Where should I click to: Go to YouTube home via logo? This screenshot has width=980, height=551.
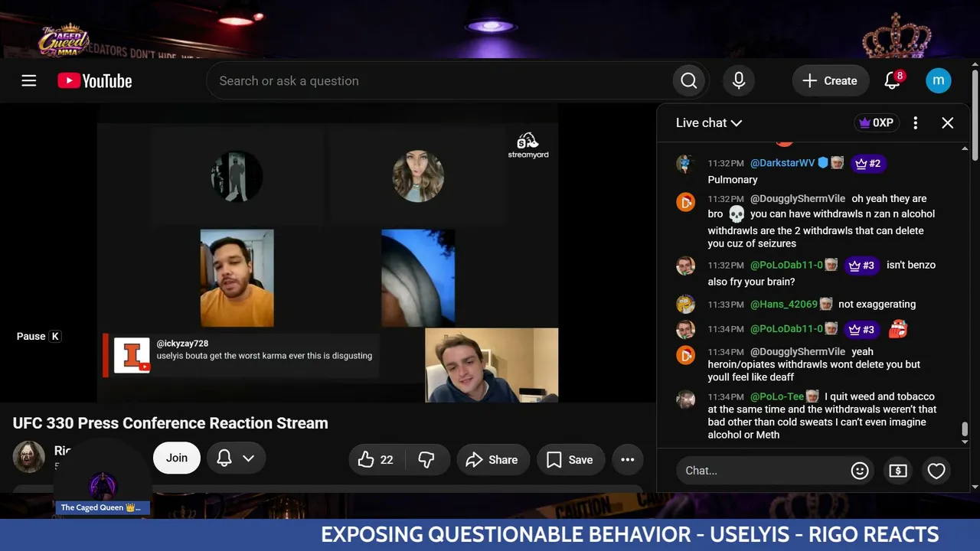pos(95,81)
